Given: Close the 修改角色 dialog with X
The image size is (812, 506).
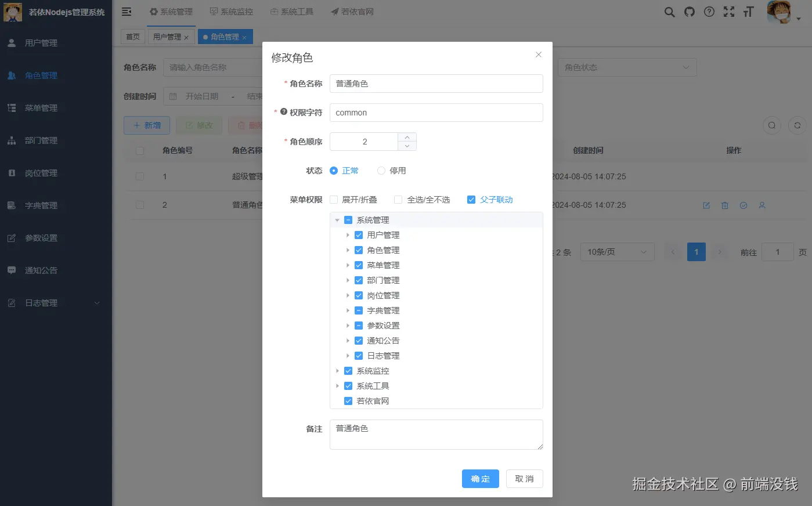Looking at the screenshot, I should 538,55.
